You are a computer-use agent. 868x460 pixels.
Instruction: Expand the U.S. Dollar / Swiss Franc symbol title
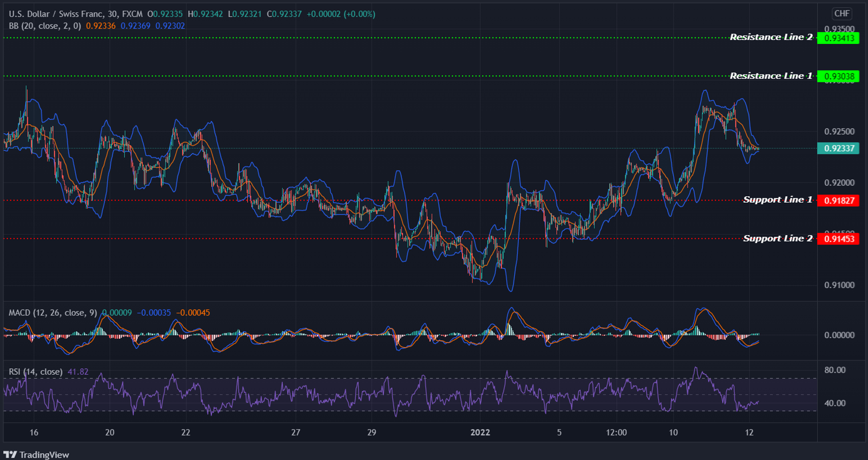(x=54, y=14)
